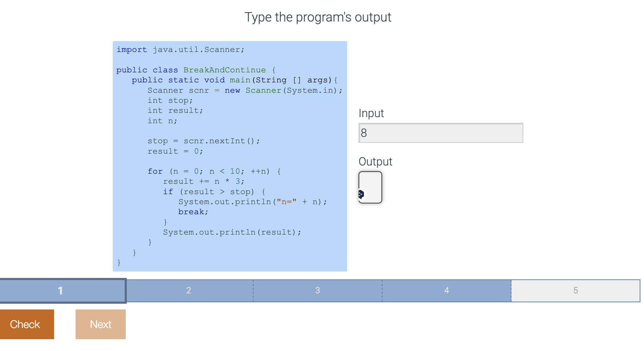The height and width of the screenshot is (351, 644).
Task: Click the Output console box
Action: (x=370, y=187)
